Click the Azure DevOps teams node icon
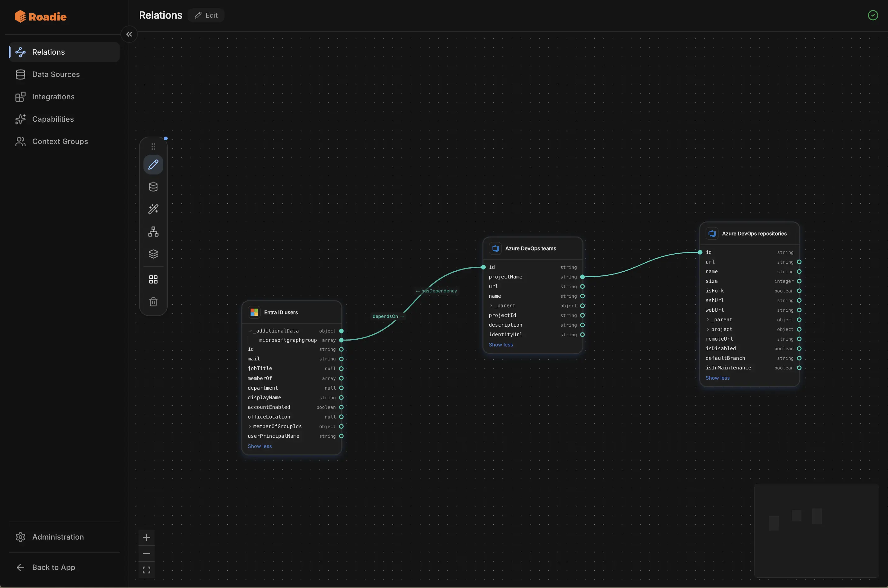Image resolution: width=888 pixels, height=588 pixels. click(495, 248)
